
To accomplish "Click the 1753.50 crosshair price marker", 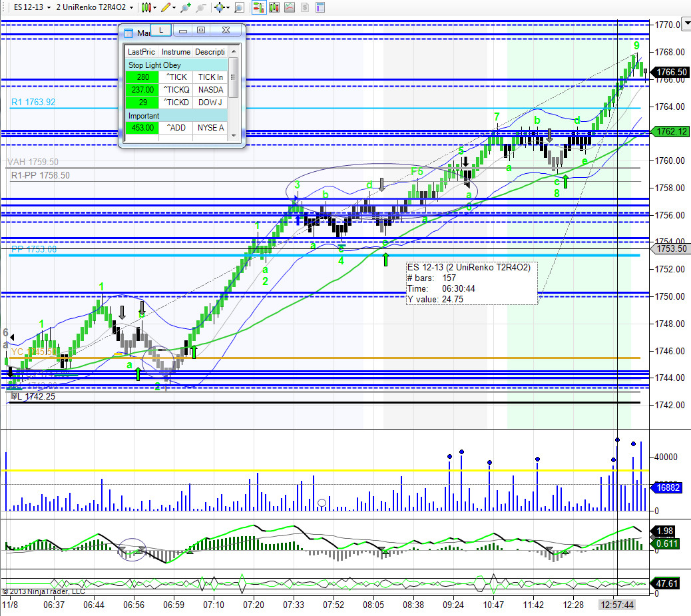I will click(x=671, y=248).
